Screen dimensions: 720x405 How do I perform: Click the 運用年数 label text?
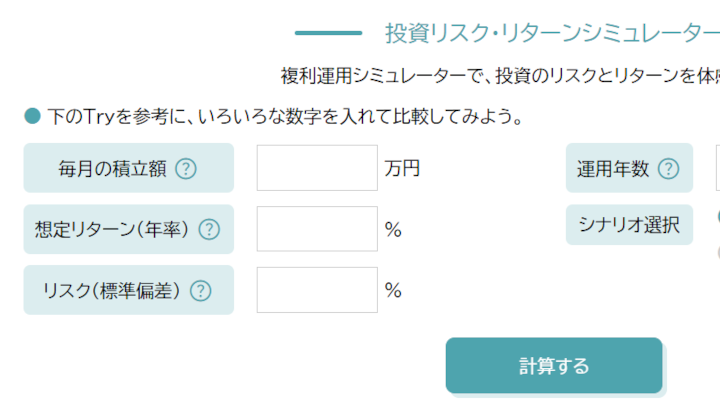[x=613, y=169]
